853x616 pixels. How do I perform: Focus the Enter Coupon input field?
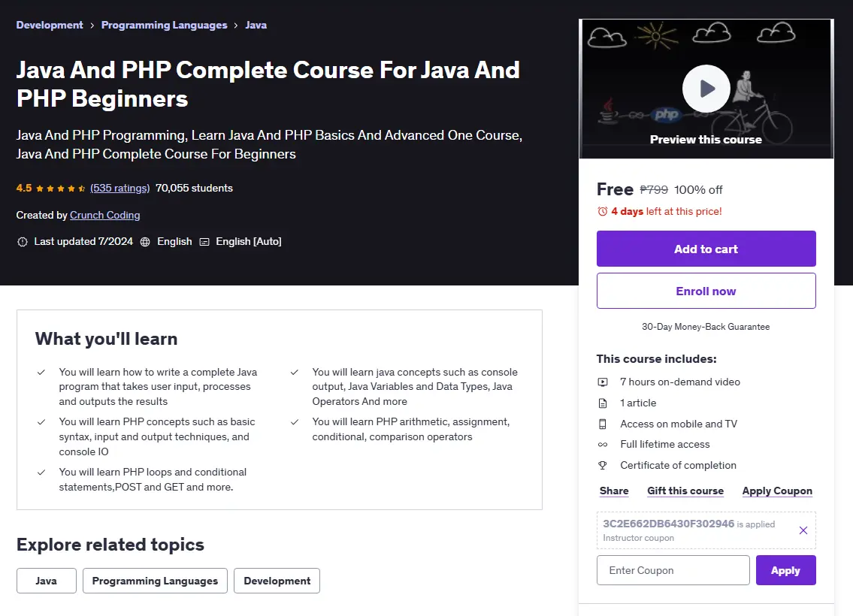[673, 570]
